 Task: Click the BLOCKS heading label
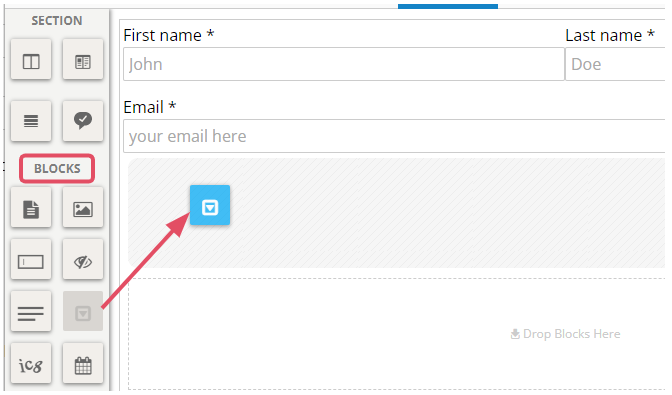click(57, 169)
